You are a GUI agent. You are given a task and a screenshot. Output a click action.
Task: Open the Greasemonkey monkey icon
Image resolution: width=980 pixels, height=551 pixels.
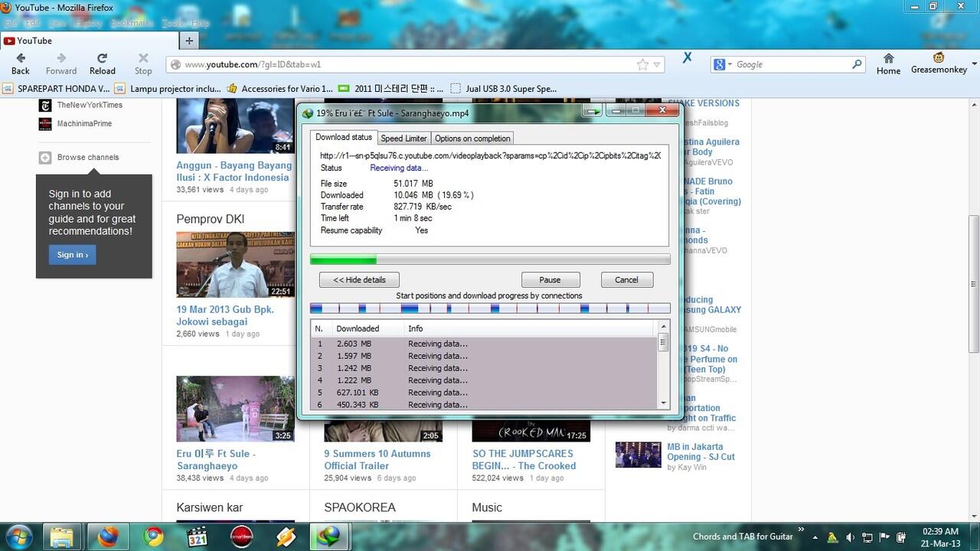pyautogui.click(x=939, y=57)
